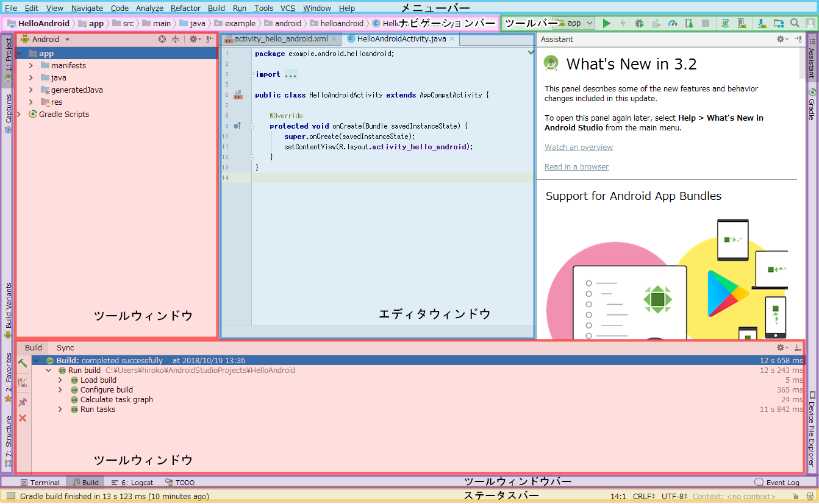Image resolution: width=819 pixels, height=504 pixels.
Task: Open the app run configuration dropdown
Action: [573, 23]
